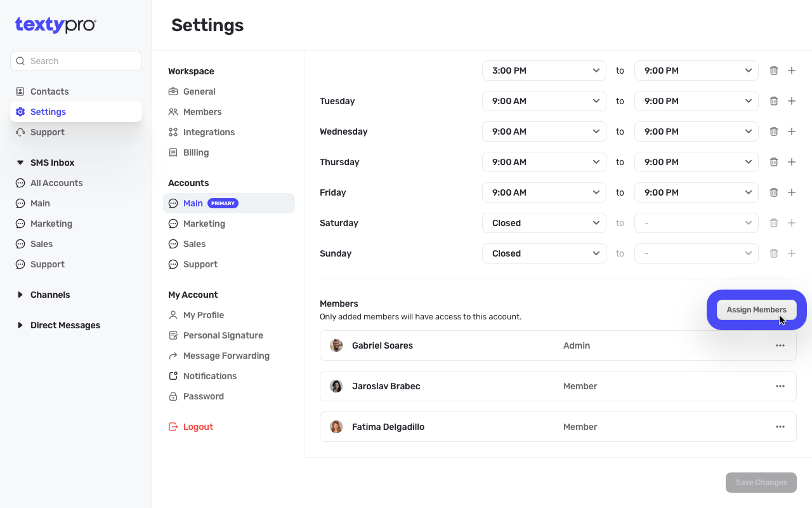Open the Marketing inbox in left sidebar
The image size is (812, 508).
(x=51, y=224)
